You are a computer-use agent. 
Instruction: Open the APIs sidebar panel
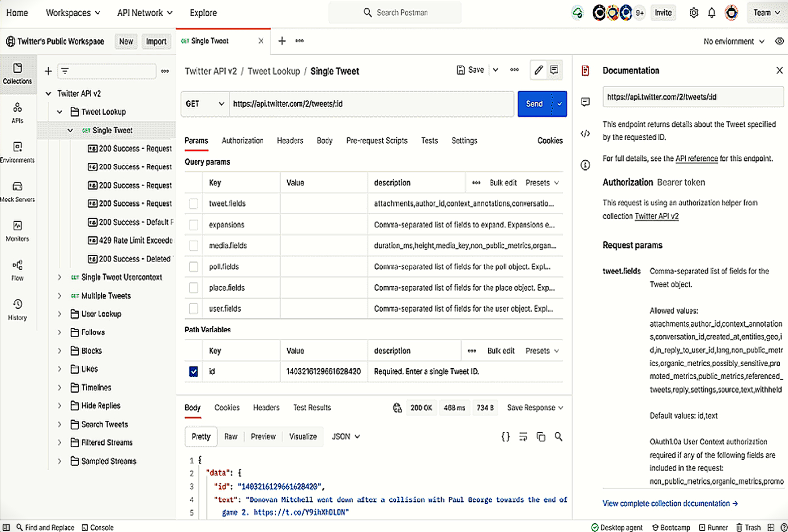point(18,113)
